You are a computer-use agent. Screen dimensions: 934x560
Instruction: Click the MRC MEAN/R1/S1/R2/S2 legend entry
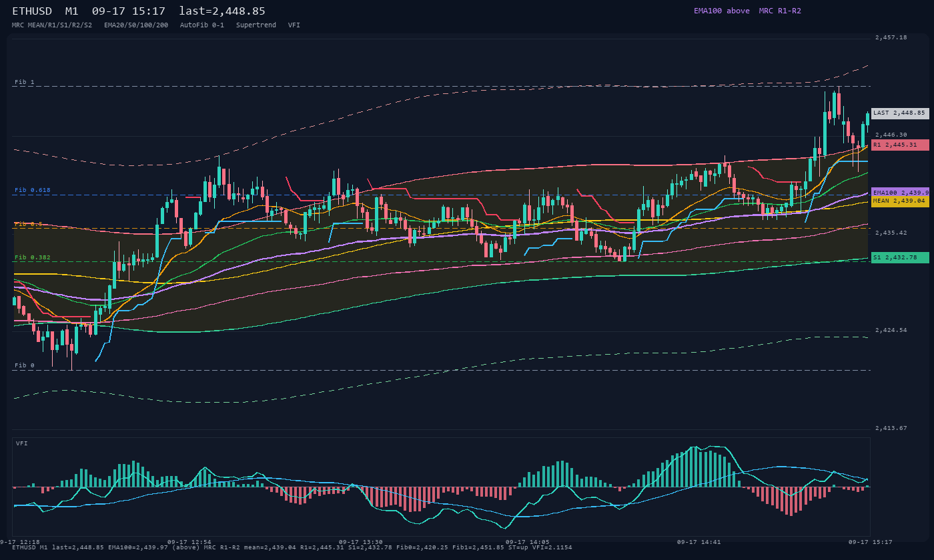coord(52,25)
